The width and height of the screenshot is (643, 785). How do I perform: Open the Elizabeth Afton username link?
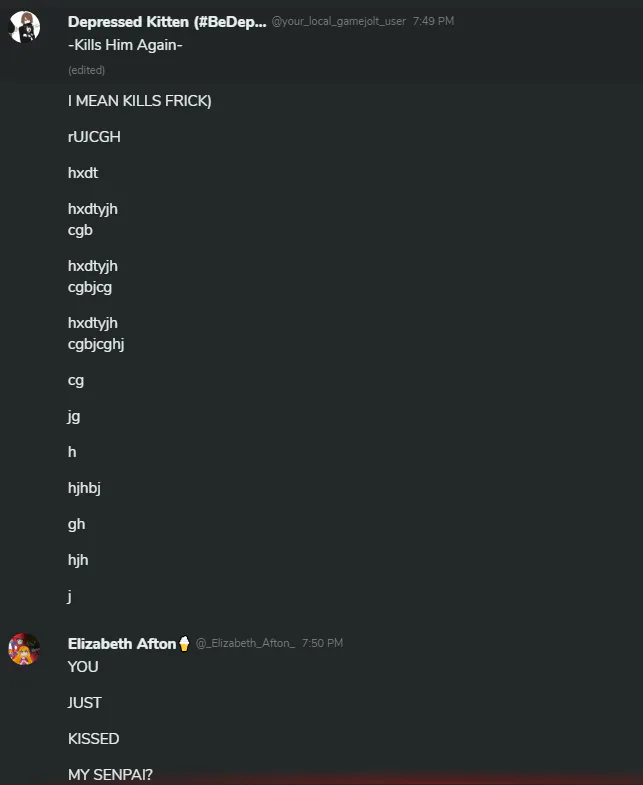pyautogui.click(x=121, y=643)
